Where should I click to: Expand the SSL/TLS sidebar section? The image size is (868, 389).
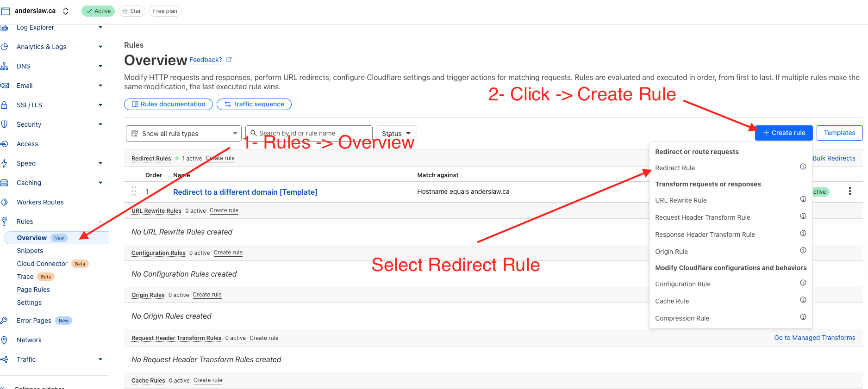pyautogui.click(x=100, y=105)
